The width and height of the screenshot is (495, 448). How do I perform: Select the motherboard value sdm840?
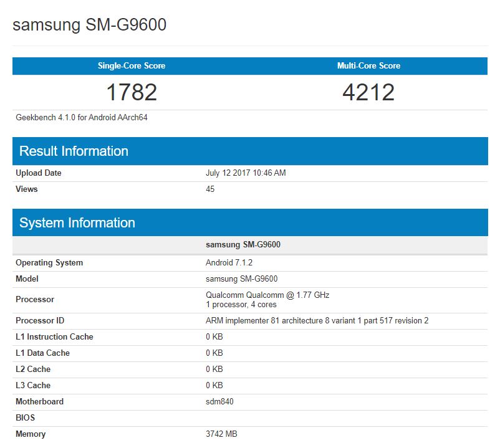tap(219, 402)
